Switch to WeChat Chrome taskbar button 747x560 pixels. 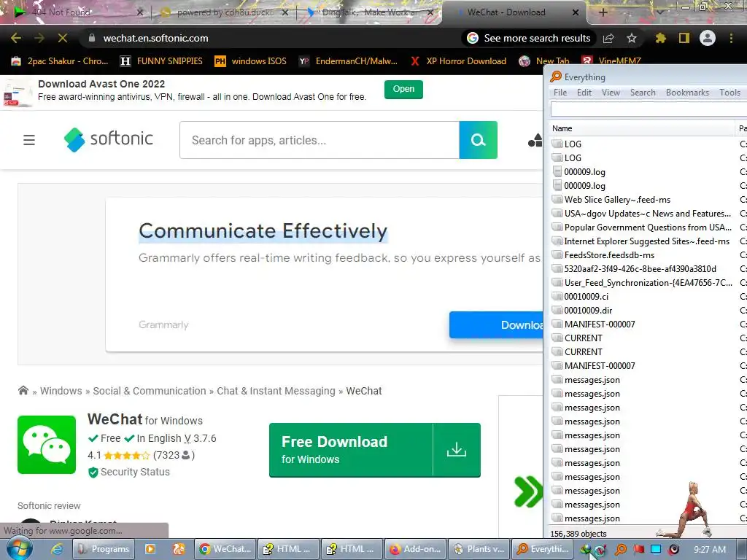(x=225, y=549)
